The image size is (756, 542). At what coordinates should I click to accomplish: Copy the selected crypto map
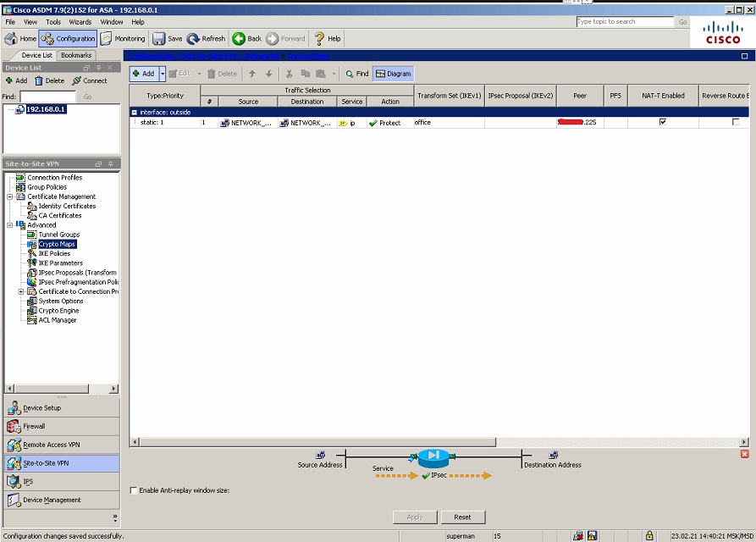306,74
